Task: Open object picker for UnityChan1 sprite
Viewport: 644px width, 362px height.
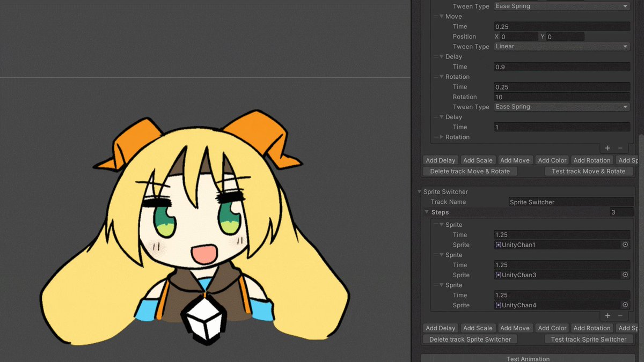Action: (625, 245)
